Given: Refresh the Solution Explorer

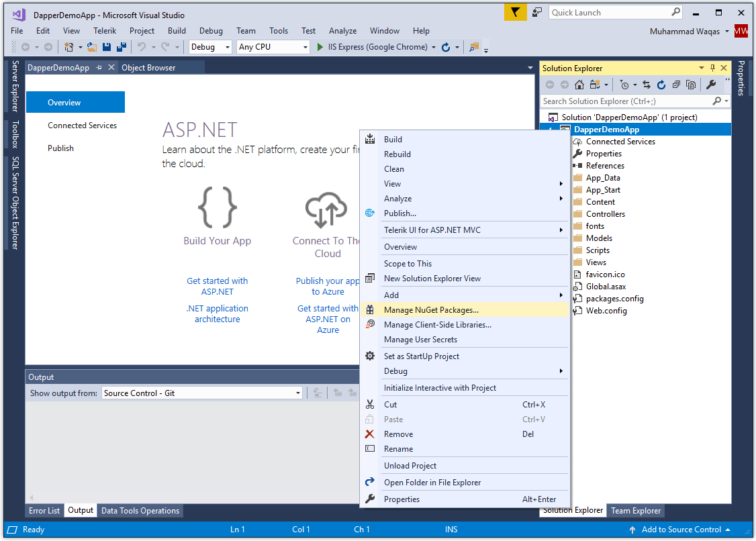Looking at the screenshot, I should coord(661,85).
